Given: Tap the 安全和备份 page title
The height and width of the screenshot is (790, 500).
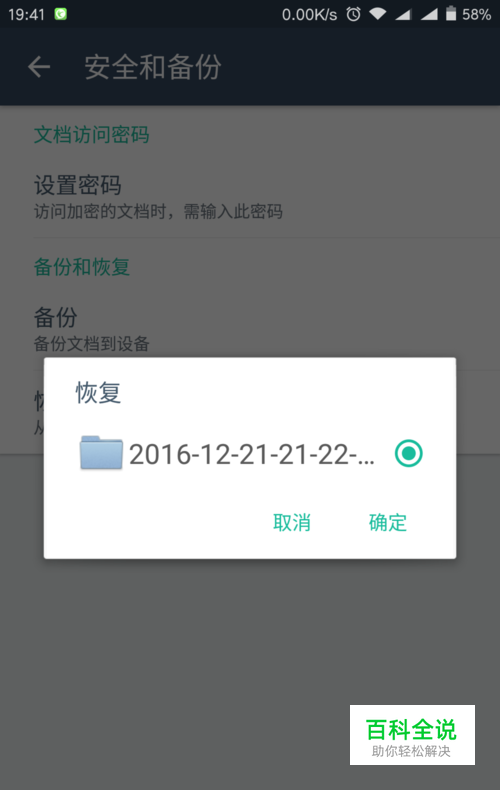Looking at the screenshot, I should click(153, 67).
